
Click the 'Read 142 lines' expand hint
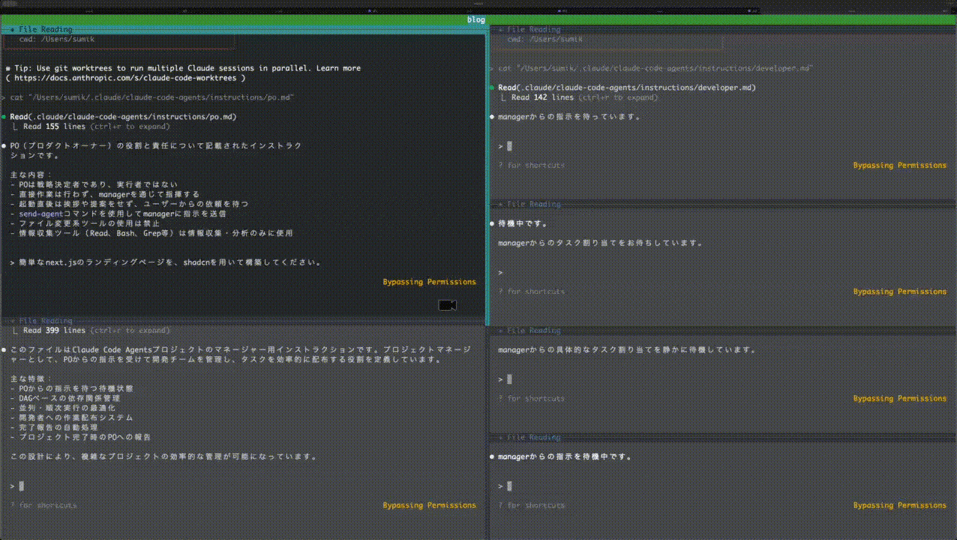point(585,98)
